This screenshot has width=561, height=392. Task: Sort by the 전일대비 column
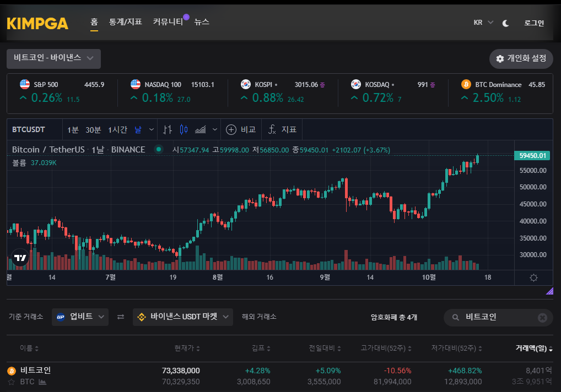pyautogui.click(x=325, y=348)
